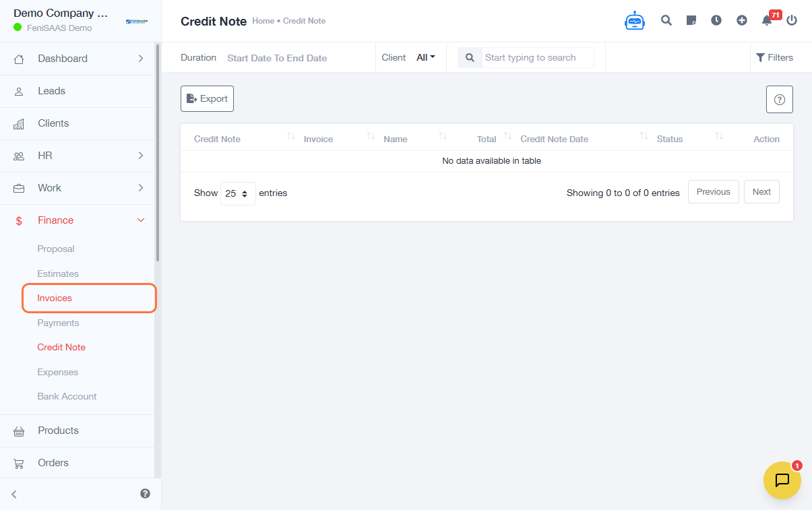Screen dimensions: 812x510
Task: Open sticky notes icon in header
Action: (x=691, y=20)
